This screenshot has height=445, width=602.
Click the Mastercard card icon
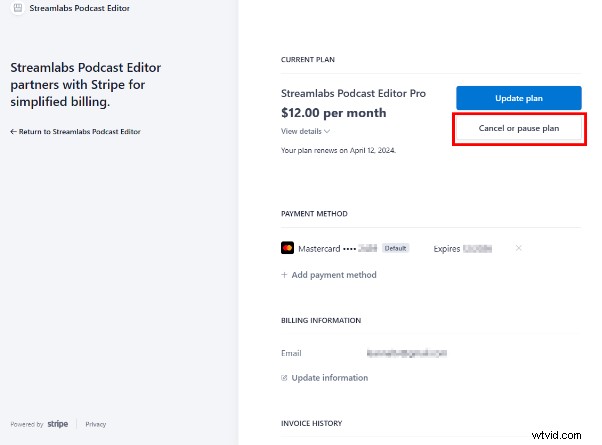(287, 248)
